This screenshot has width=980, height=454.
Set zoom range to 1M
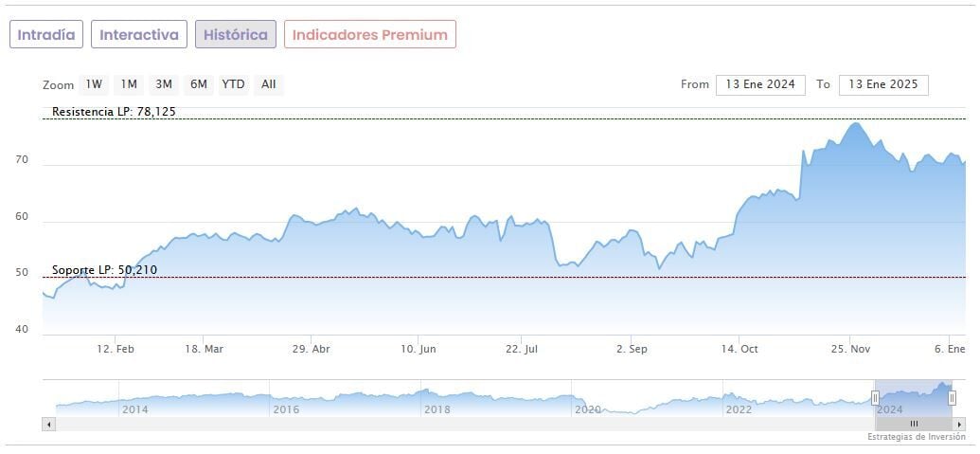129,84
